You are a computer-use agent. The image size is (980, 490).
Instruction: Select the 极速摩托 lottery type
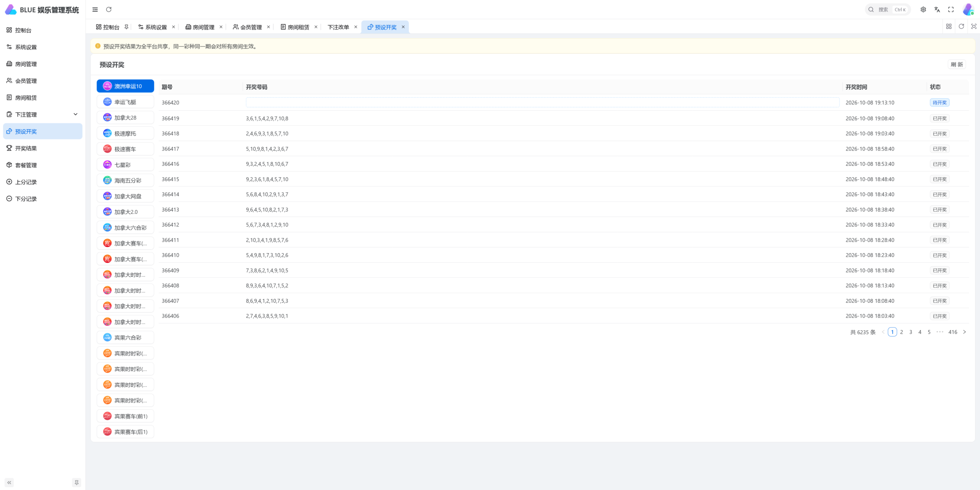pos(125,133)
